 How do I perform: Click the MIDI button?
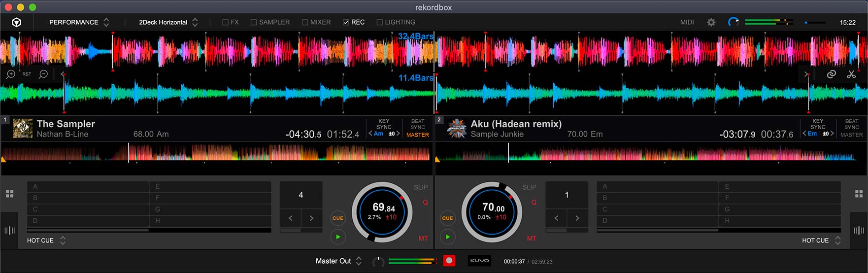coord(687,22)
